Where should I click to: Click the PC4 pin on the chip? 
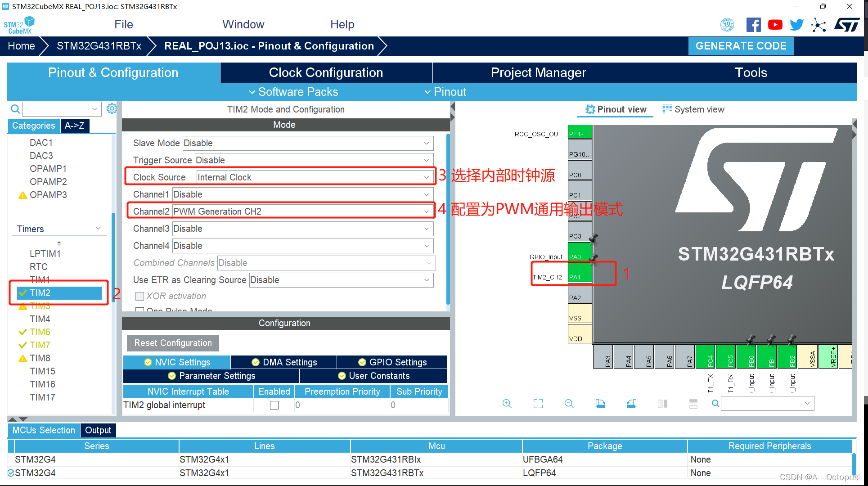click(706, 356)
